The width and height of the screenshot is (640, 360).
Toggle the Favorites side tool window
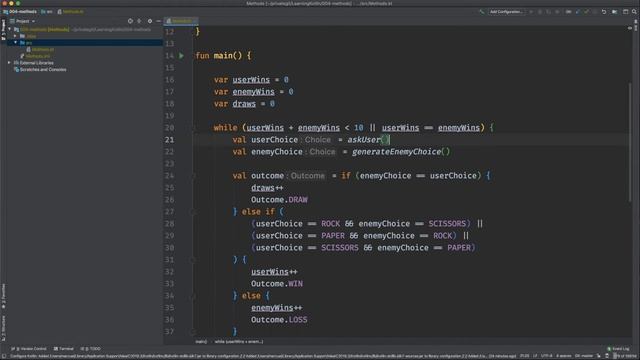[3, 296]
